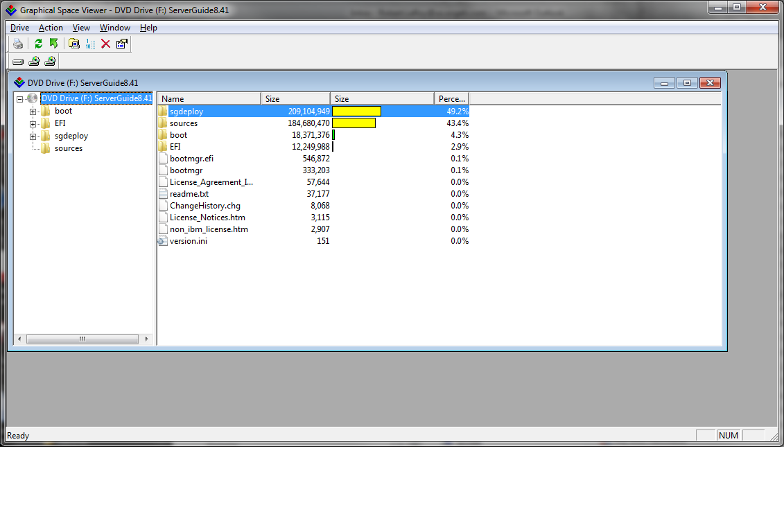Click the Graphical Space Viewer app icon in title bar
Viewport: 784px width, 532px height.
pyautogui.click(x=11, y=10)
